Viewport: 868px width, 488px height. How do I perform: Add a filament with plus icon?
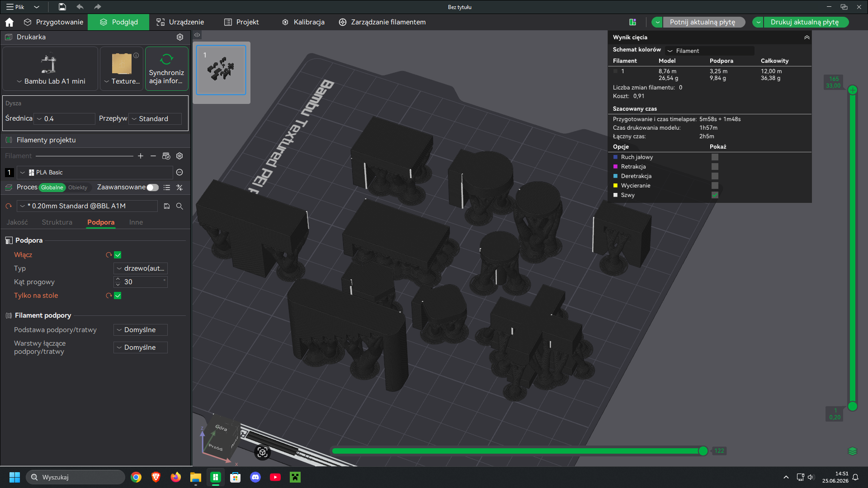(141, 156)
